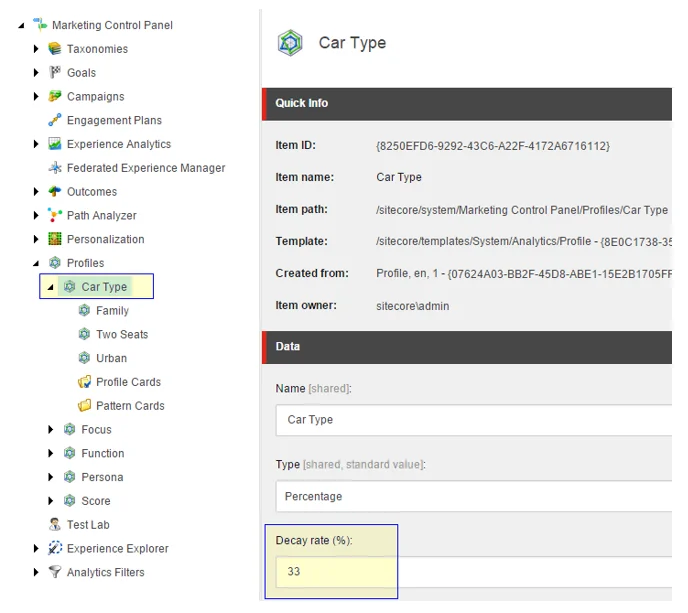This screenshot has width=688, height=613.
Task: Click the Personalization grid icon
Action: tap(54, 239)
